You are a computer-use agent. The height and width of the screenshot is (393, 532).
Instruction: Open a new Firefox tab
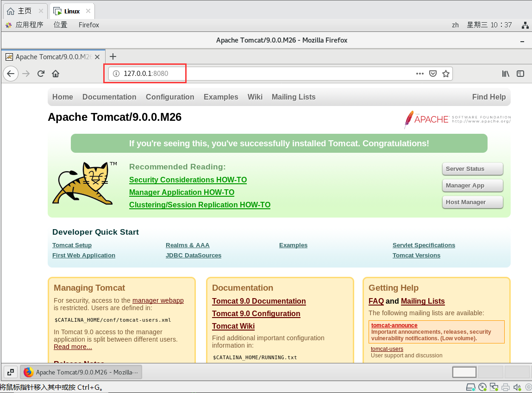(113, 56)
